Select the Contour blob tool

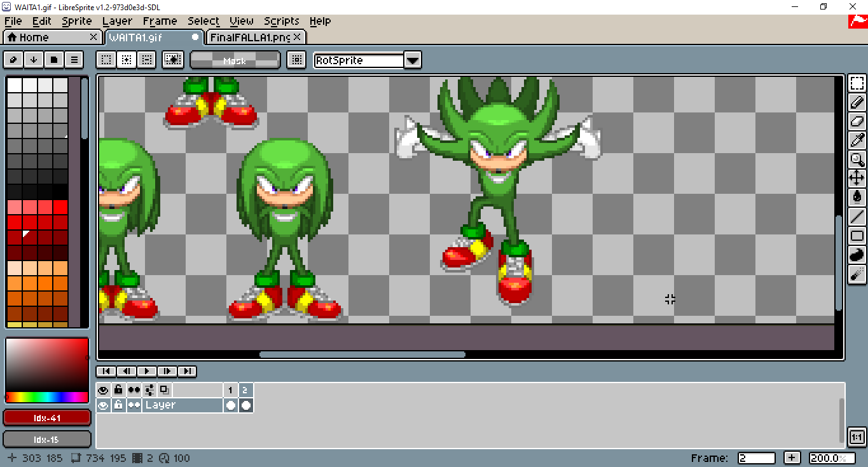click(857, 255)
